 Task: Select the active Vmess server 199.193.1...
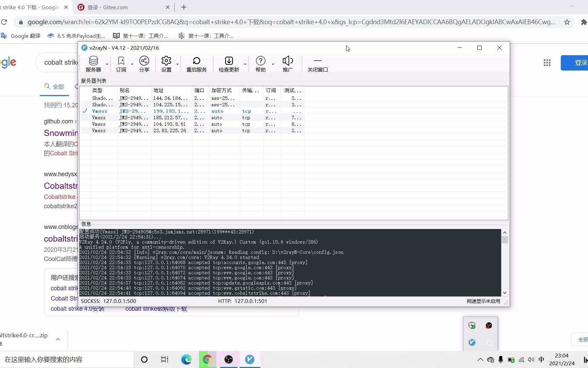tap(192, 111)
